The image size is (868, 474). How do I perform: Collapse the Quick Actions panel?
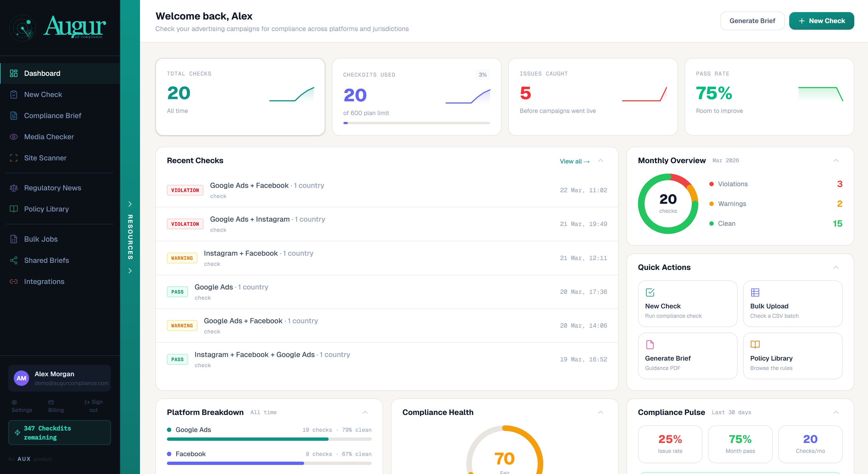tap(836, 267)
